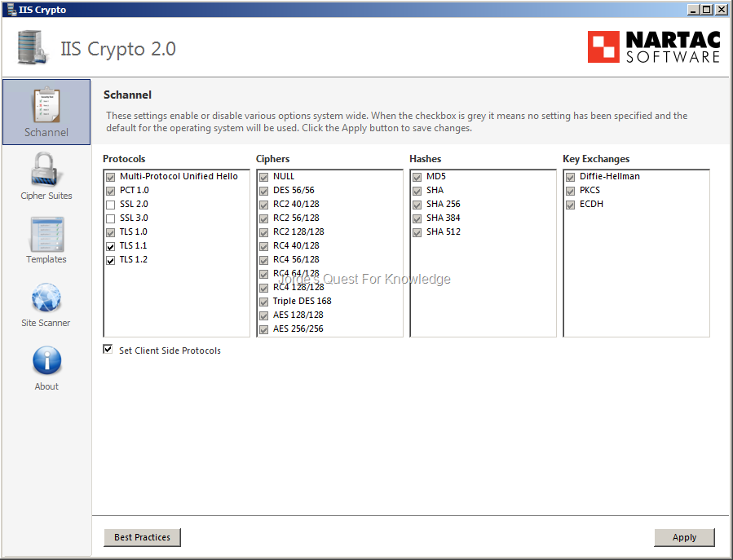Toggle the RC4 64/128 cipher checkbox
733x560 pixels.
[x=263, y=275]
